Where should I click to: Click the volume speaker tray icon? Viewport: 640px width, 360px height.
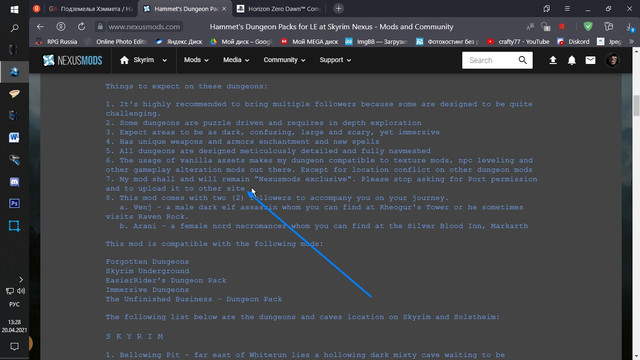pos(21,291)
